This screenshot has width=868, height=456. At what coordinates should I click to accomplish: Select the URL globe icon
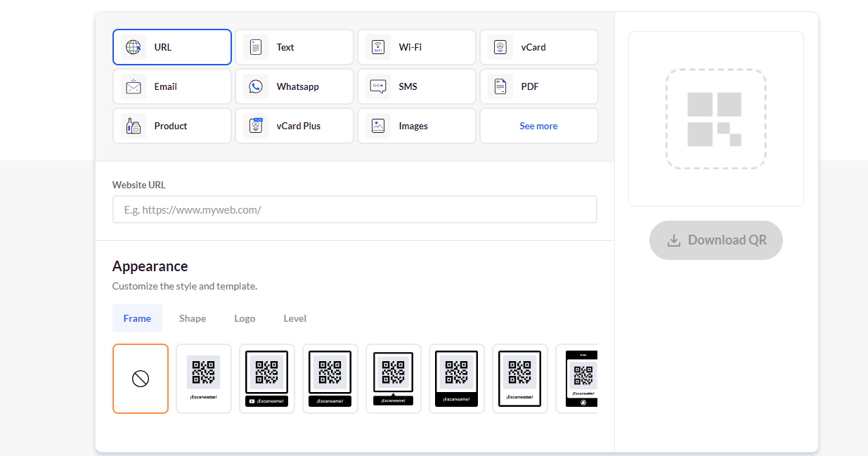click(134, 47)
